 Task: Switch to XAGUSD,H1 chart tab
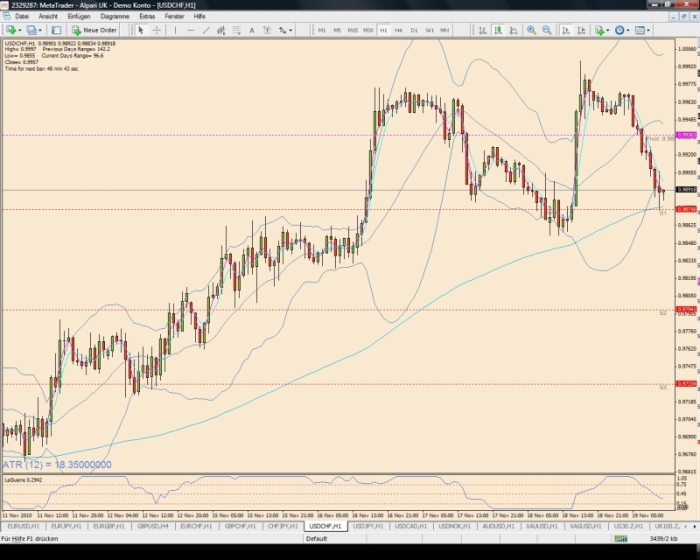pyautogui.click(x=585, y=526)
